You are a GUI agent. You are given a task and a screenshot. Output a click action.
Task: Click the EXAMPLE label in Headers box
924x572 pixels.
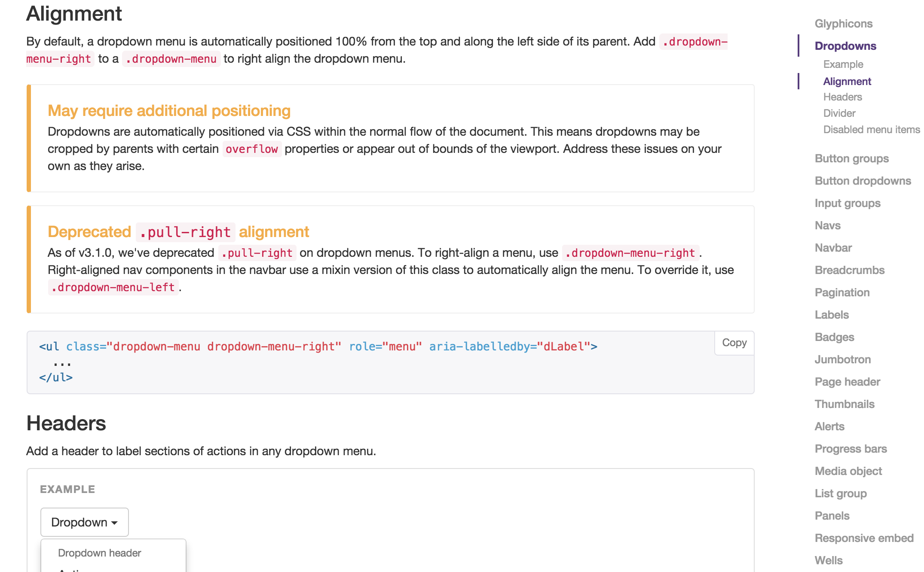[67, 489]
